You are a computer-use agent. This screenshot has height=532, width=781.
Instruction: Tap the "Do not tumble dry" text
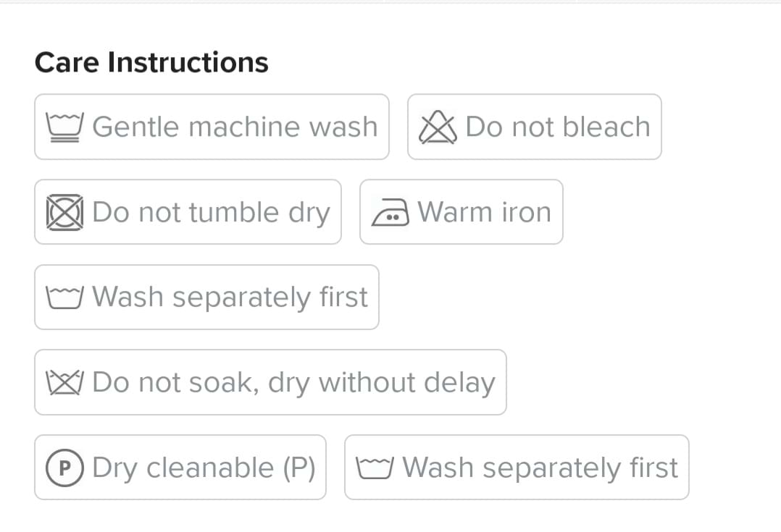pyautogui.click(x=211, y=212)
